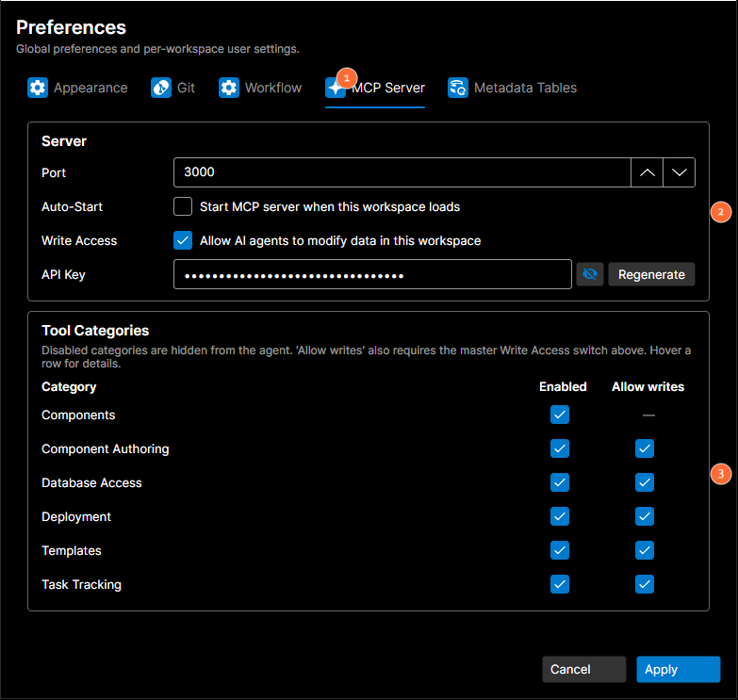Uncheck Enabled for Components category

[x=560, y=415]
